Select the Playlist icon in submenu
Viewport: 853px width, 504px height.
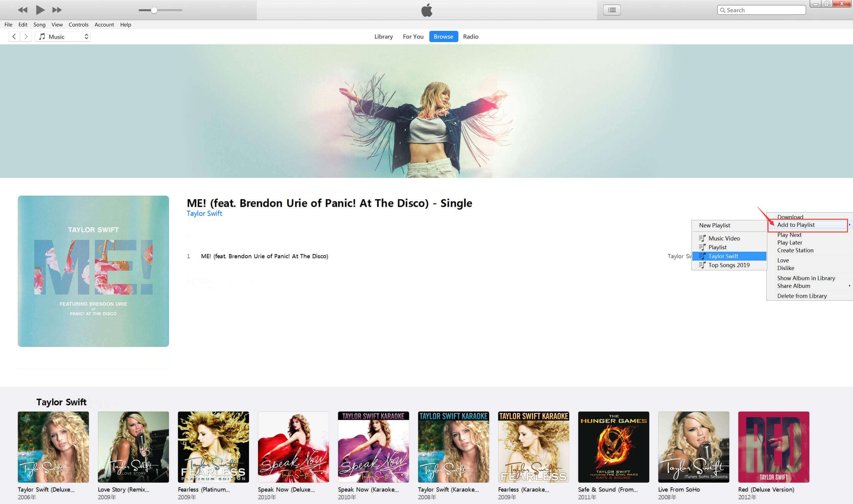click(x=702, y=247)
